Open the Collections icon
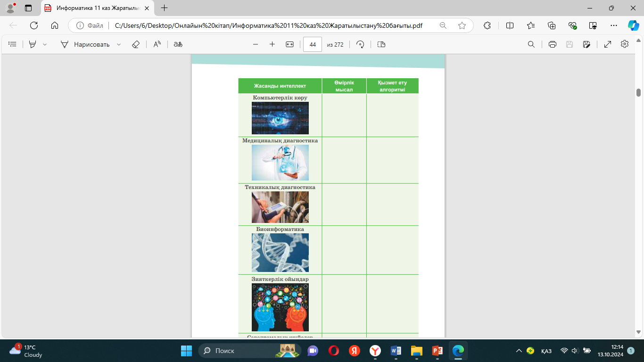 tap(552, 25)
